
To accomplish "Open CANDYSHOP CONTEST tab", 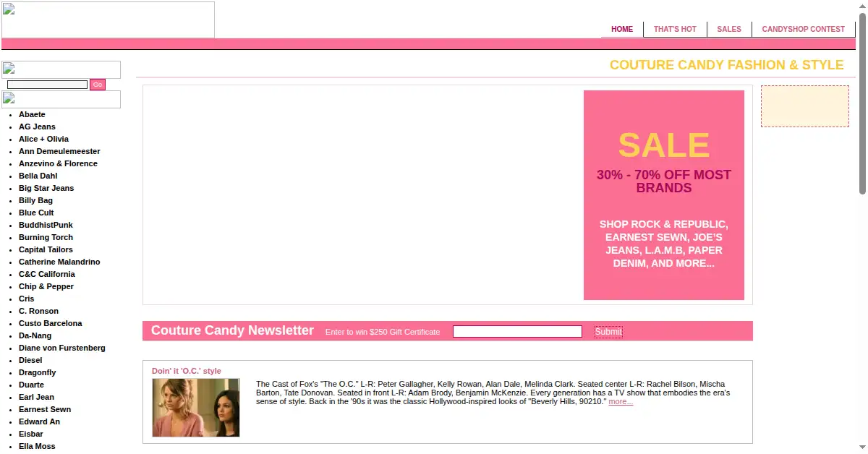I will click(x=803, y=29).
